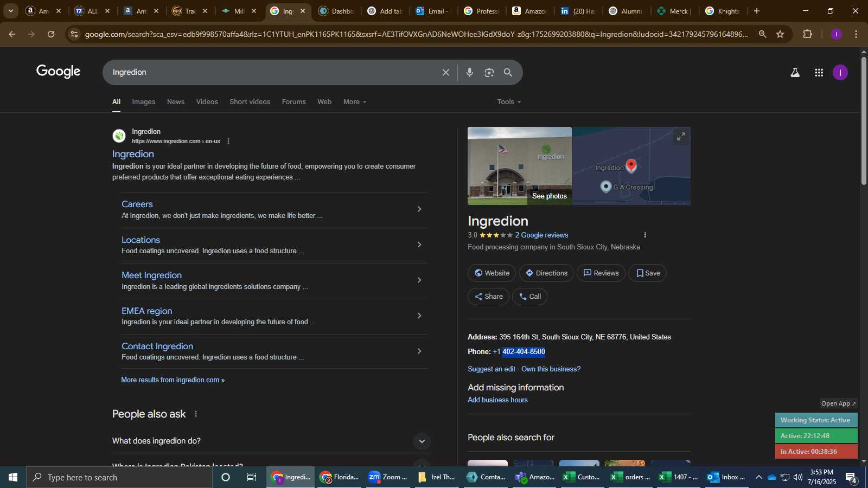Switch to the Forums tab
This screenshot has width=868, height=488.
(x=293, y=102)
